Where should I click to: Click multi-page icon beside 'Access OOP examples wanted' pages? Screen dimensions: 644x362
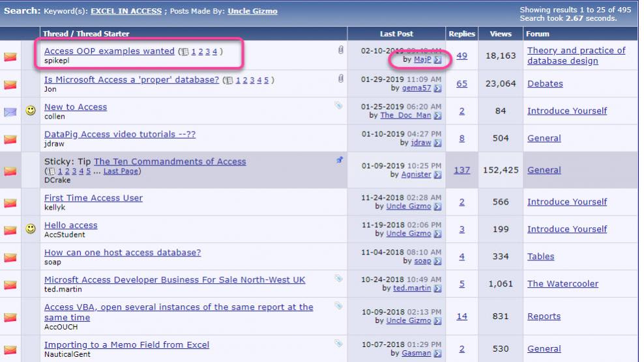(x=185, y=51)
